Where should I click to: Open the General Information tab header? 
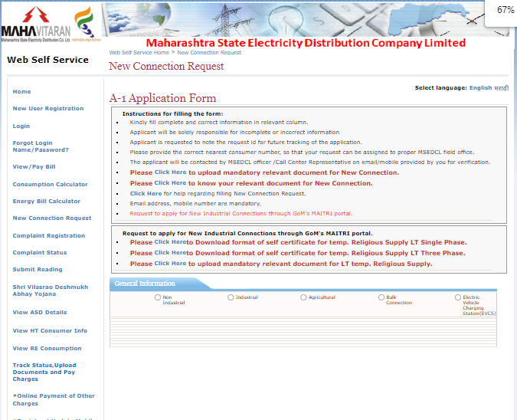pos(145,284)
